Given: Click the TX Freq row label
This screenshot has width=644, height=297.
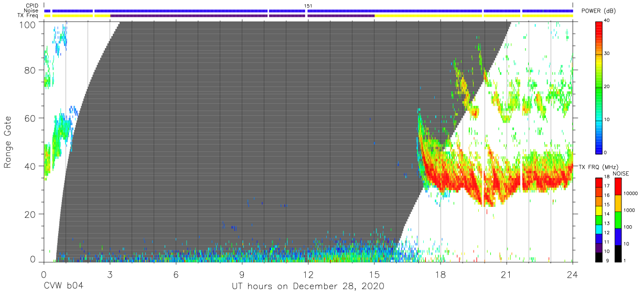Looking at the screenshot, I should (27, 15).
